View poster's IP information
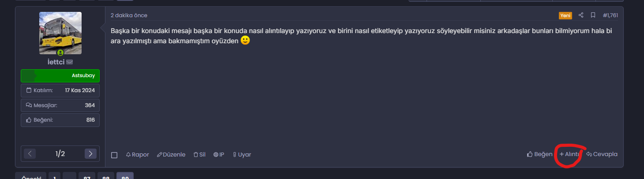 (x=219, y=155)
